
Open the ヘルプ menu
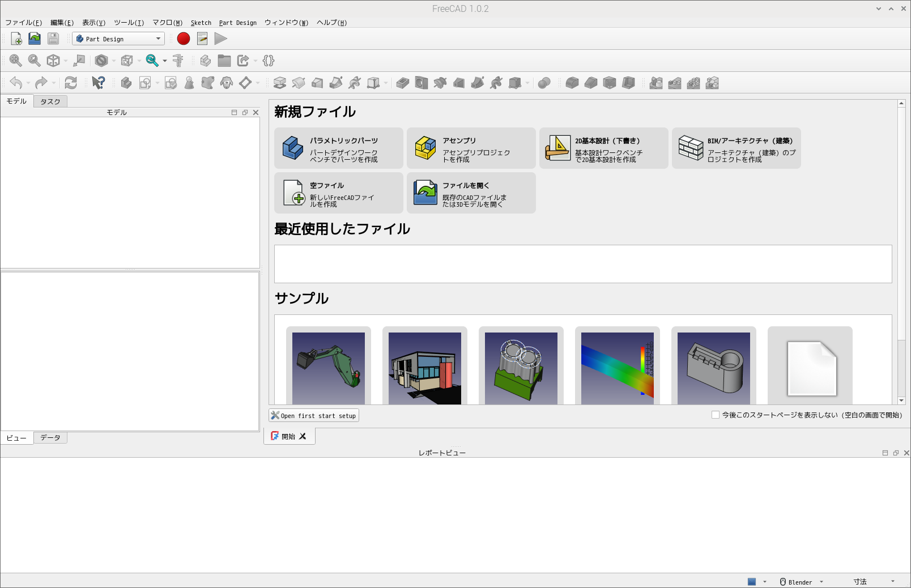click(x=331, y=23)
